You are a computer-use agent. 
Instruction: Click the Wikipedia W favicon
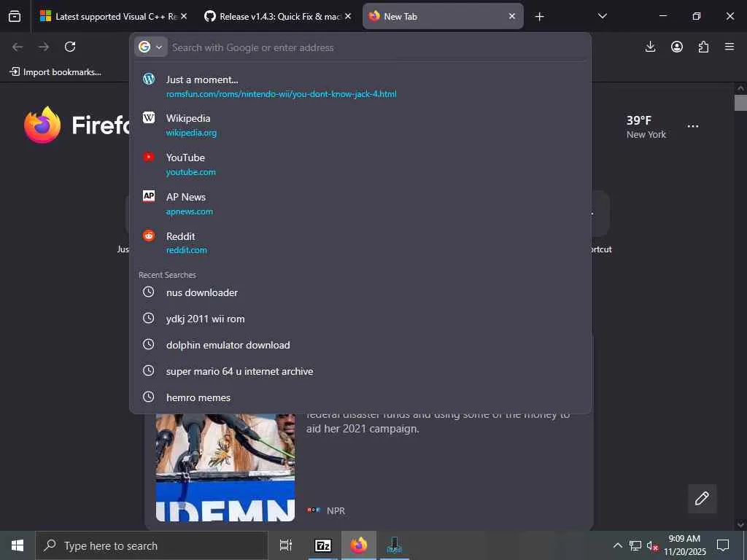click(x=149, y=117)
